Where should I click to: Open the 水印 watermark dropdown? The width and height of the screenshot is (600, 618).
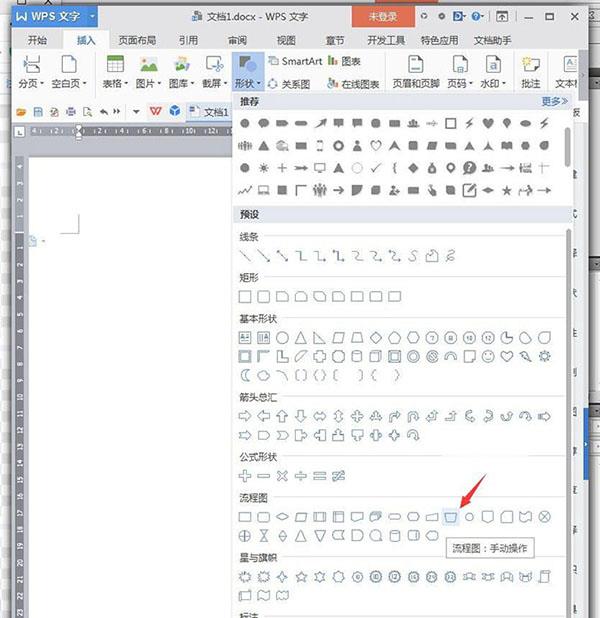[493, 72]
